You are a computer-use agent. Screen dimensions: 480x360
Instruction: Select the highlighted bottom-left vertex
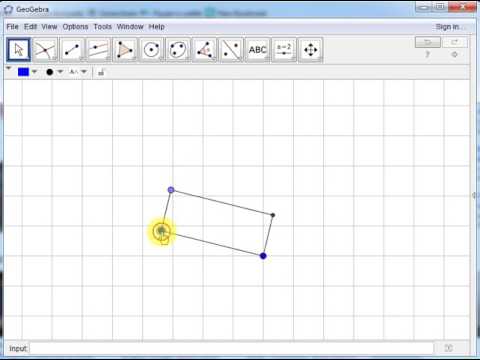pos(162,230)
